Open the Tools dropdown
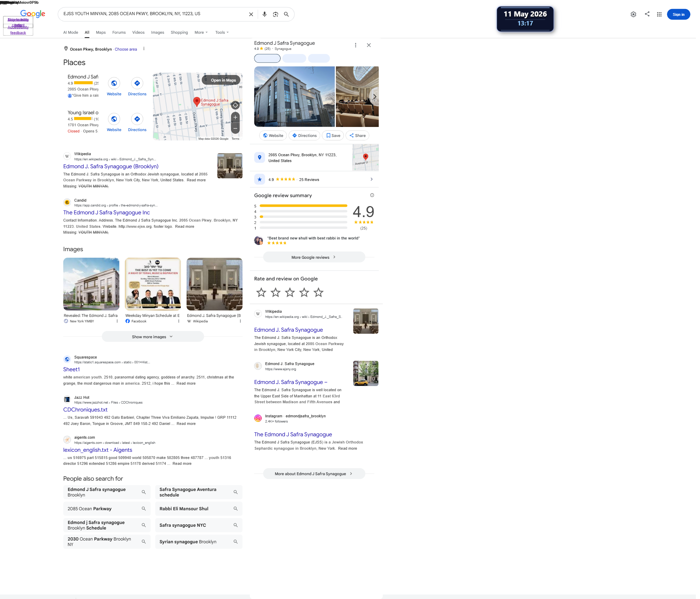This screenshot has width=700, height=599. coord(222,32)
